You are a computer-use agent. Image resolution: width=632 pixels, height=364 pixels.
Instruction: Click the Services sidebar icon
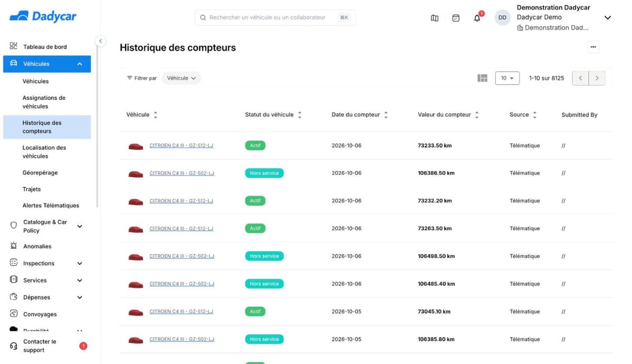pos(14,280)
